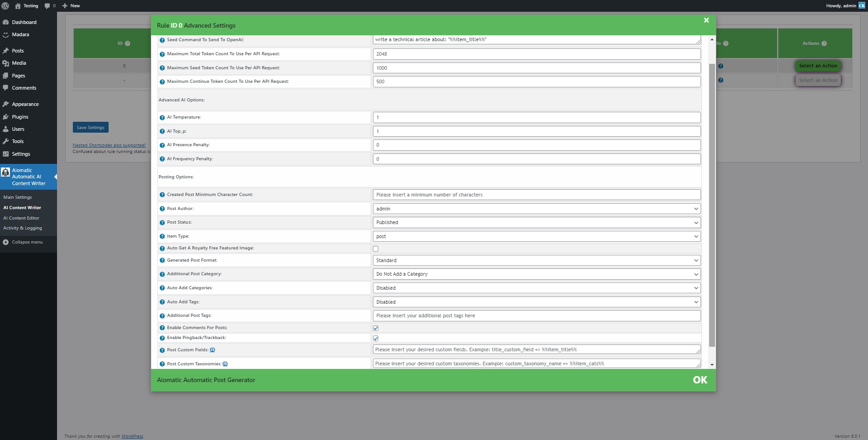This screenshot has height=440, width=868.
Task: Click help icon for Enable Pingback/Trackback
Action: pyautogui.click(x=162, y=338)
